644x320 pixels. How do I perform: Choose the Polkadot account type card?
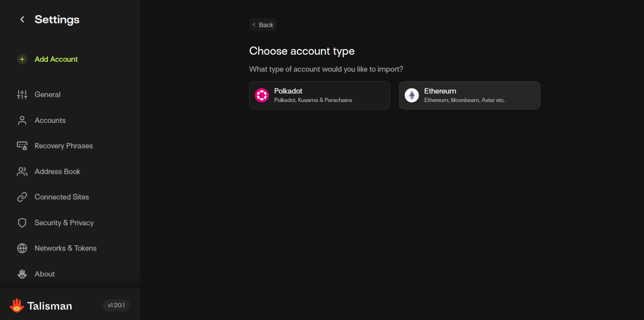319,95
